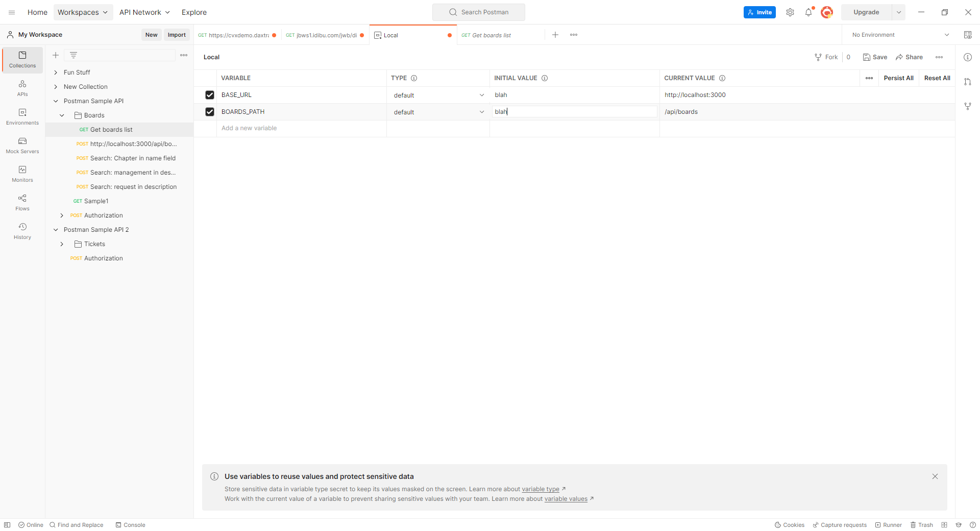Open the variable type link
The width and height of the screenshot is (980, 531).
(x=541, y=489)
